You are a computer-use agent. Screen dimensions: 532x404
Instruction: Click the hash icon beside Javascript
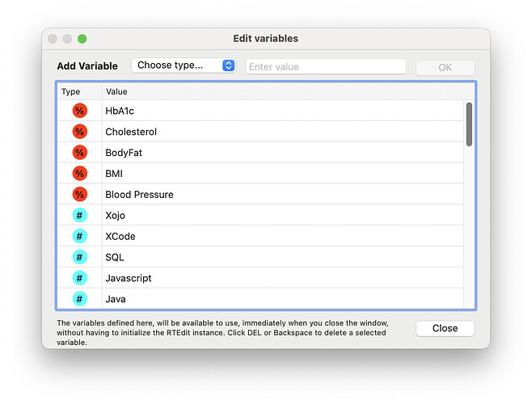[x=80, y=278]
